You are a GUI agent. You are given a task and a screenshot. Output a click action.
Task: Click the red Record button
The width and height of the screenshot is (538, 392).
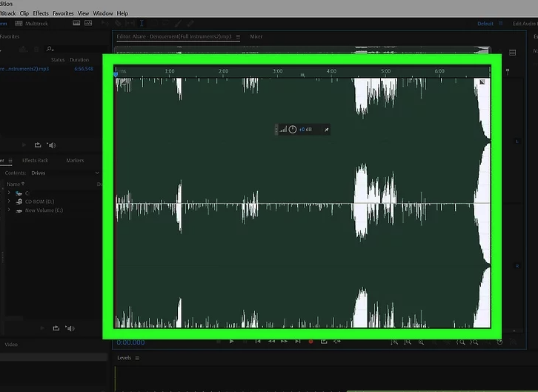coord(310,342)
